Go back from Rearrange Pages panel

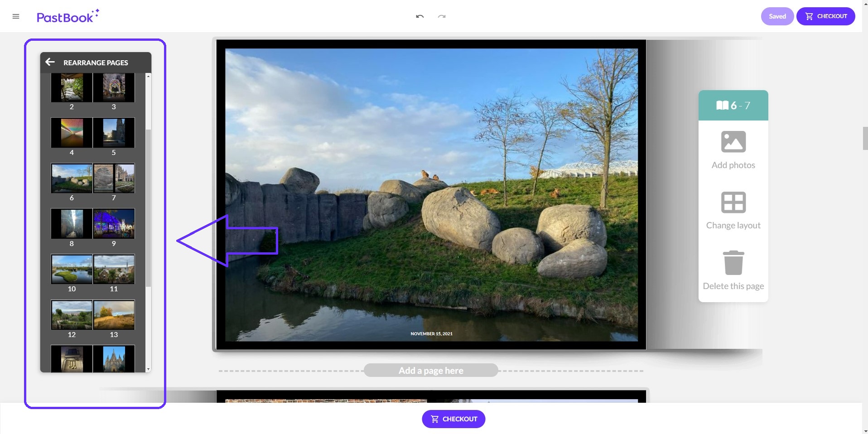click(x=50, y=62)
